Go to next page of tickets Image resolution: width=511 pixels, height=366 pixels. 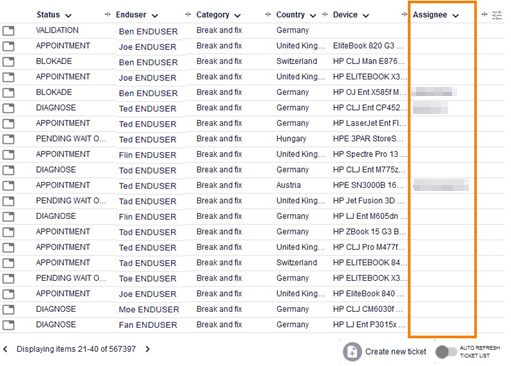[x=148, y=349]
